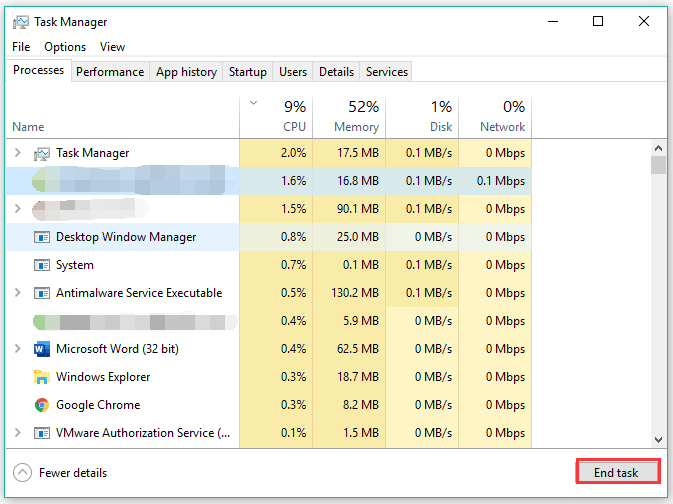Open the View menu
673x504 pixels.
[112, 47]
